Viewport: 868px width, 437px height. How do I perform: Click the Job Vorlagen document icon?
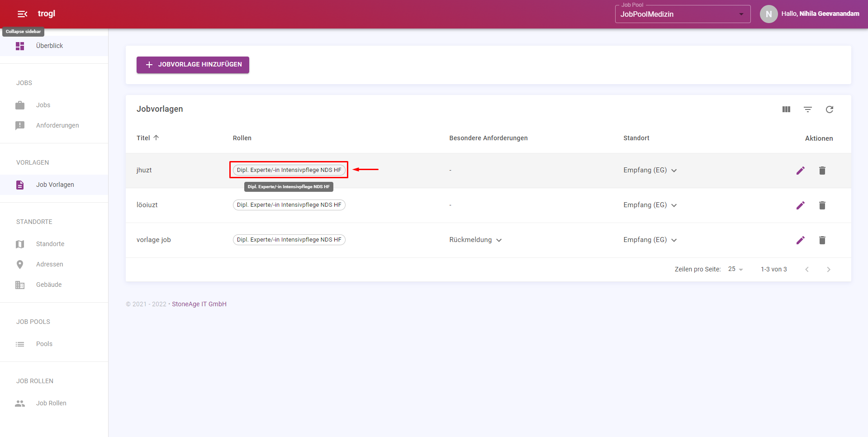(x=20, y=185)
